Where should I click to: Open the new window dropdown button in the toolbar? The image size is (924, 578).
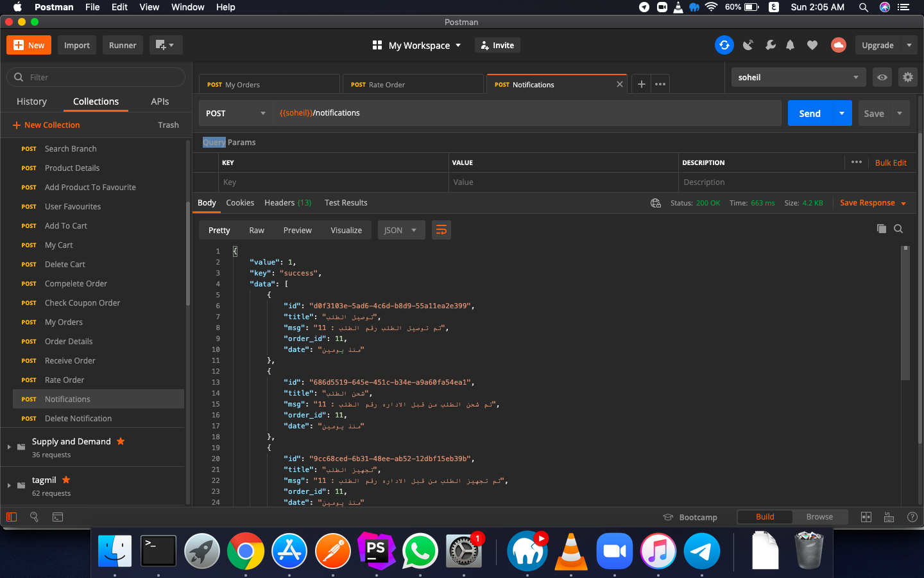pos(166,45)
